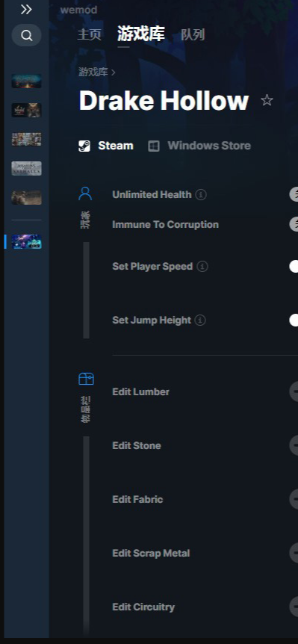
Task: Adjust the Set Player Speed slider handle
Action: (294, 267)
